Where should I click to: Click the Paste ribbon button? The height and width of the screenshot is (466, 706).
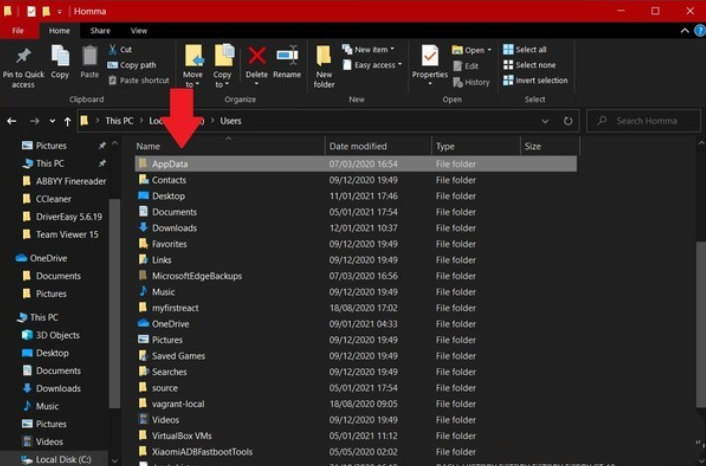(x=90, y=63)
